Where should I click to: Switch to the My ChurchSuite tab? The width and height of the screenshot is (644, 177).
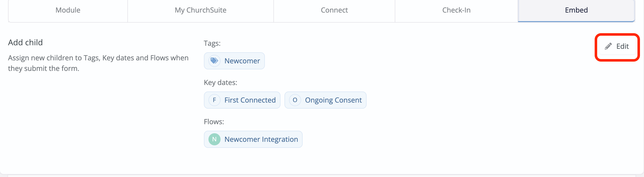200,10
